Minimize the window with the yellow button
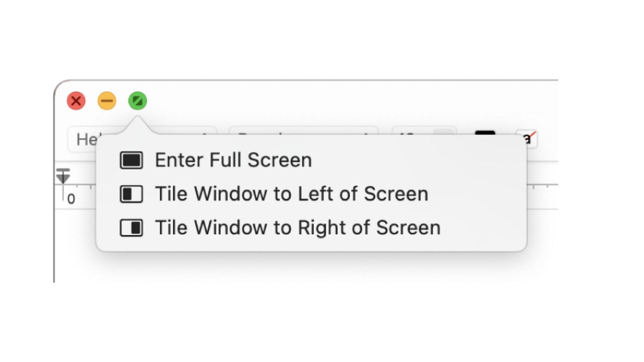The height and width of the screenshot is (362, 644). point(107,101)
